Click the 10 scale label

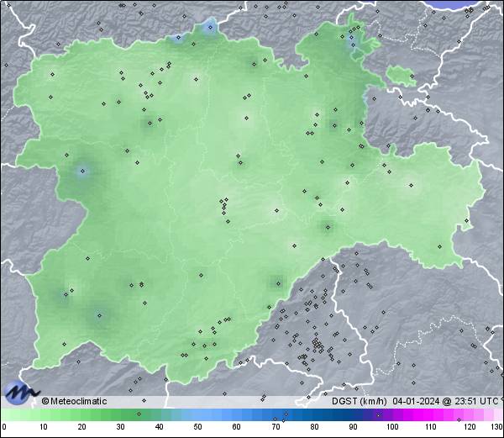(x=44, y=427)
